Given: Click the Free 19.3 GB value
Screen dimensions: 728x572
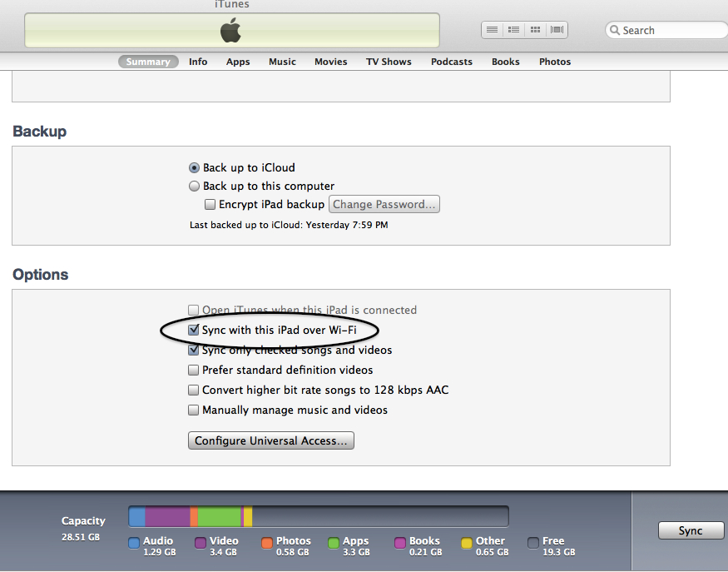Looking at the screenshot, I should (x=558, y=552).
